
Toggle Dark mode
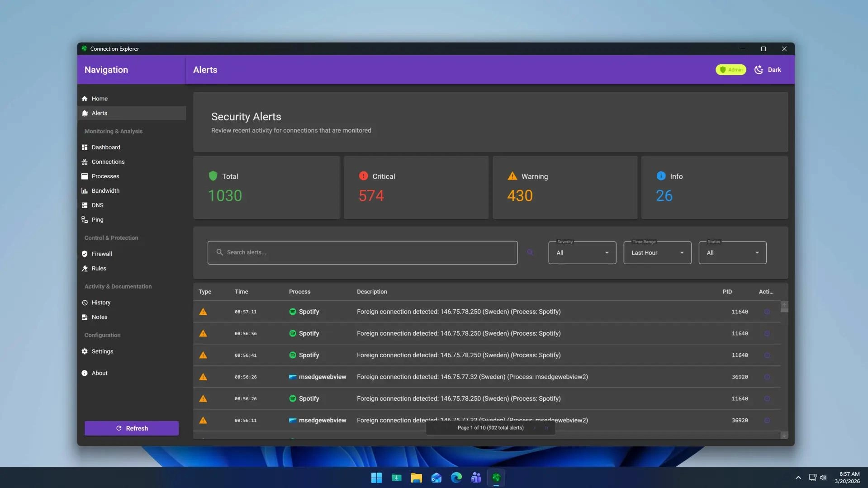[768, 70]
